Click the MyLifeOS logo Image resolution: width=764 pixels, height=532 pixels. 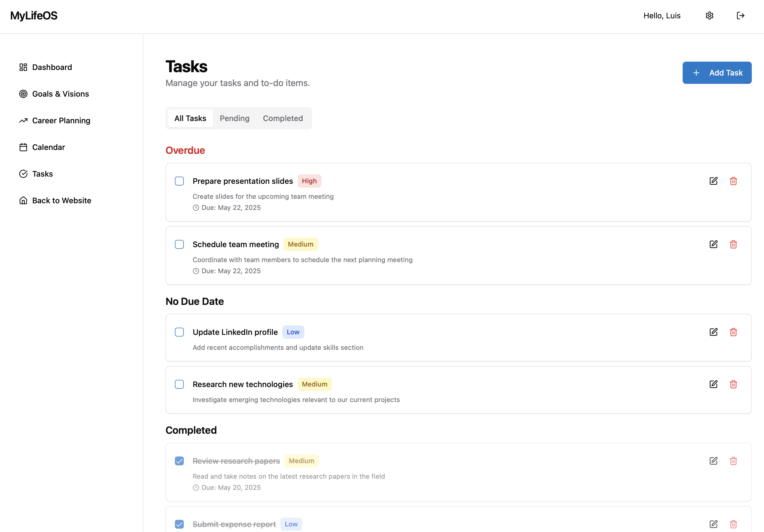point(34,15)
